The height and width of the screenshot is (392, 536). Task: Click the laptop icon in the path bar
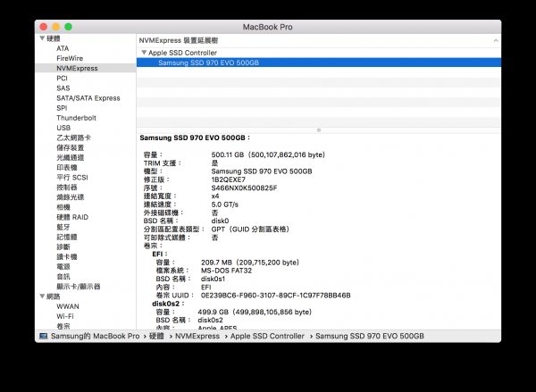click(x=44, y=336)
